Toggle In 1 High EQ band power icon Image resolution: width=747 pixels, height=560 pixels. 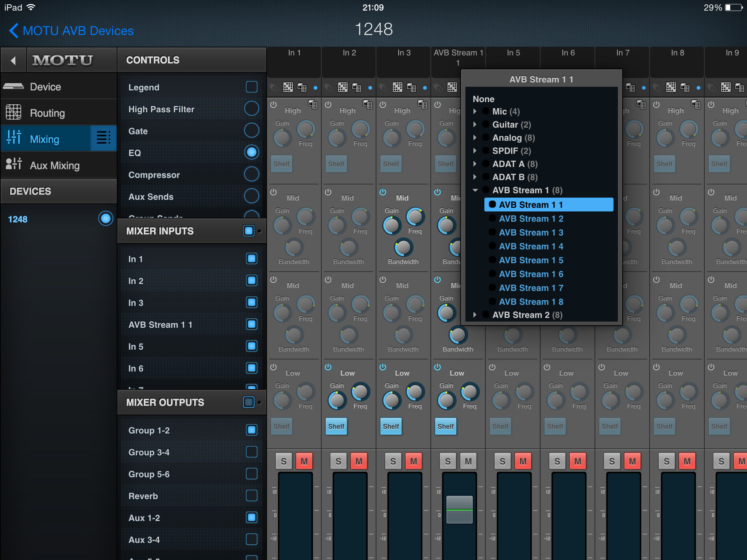[273, 104]
